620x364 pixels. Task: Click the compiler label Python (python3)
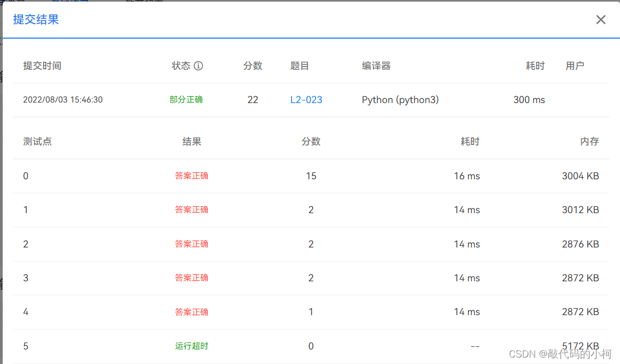click(x=399, y=100)
